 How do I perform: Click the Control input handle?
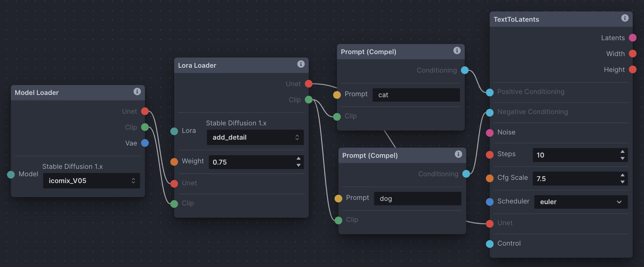tap(490, 244)
